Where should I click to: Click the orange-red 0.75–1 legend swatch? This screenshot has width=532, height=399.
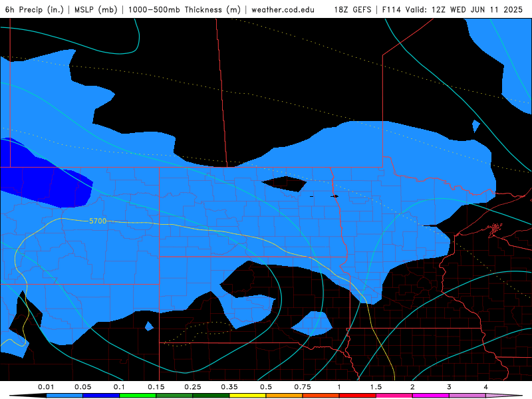tap(321, 396)
